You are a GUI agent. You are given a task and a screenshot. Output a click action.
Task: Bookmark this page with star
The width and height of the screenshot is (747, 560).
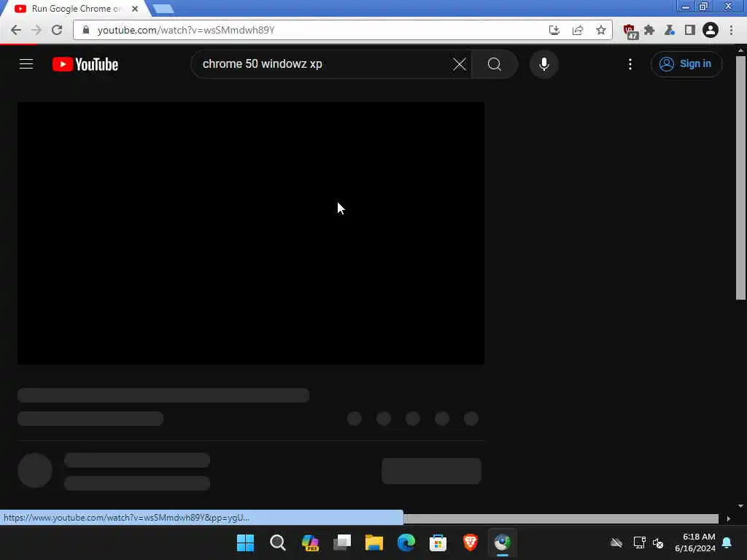601,30
